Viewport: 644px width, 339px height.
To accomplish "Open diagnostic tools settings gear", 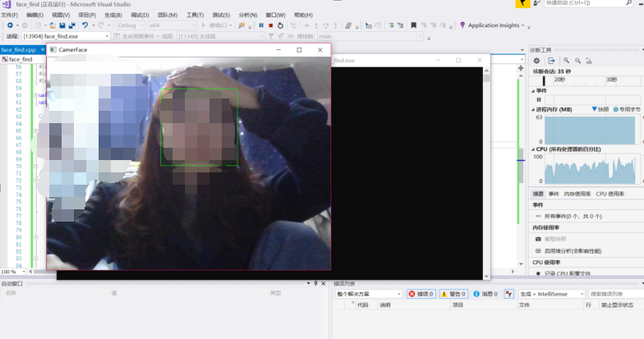I will tap(536, 61).
